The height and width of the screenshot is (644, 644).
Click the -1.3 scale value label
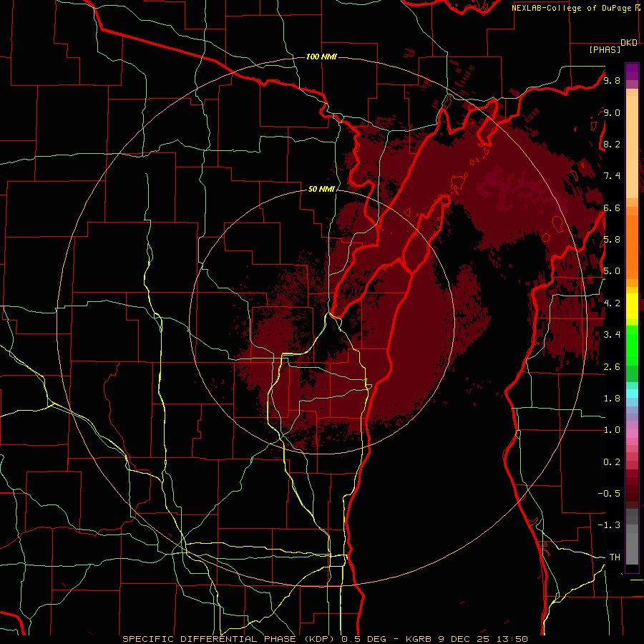click(x=609, y=525)
